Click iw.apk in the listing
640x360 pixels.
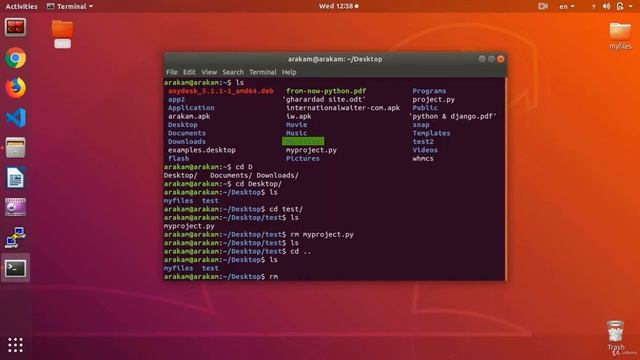click(298, 116)
